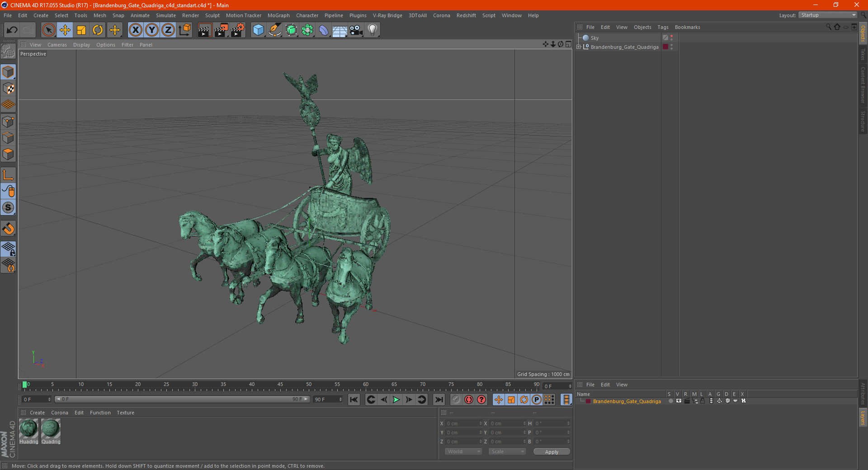Image resolution: width=868 pixels, height=470 pixels.
Task: Render to Picture Viewer
Action: coord(221,30)
